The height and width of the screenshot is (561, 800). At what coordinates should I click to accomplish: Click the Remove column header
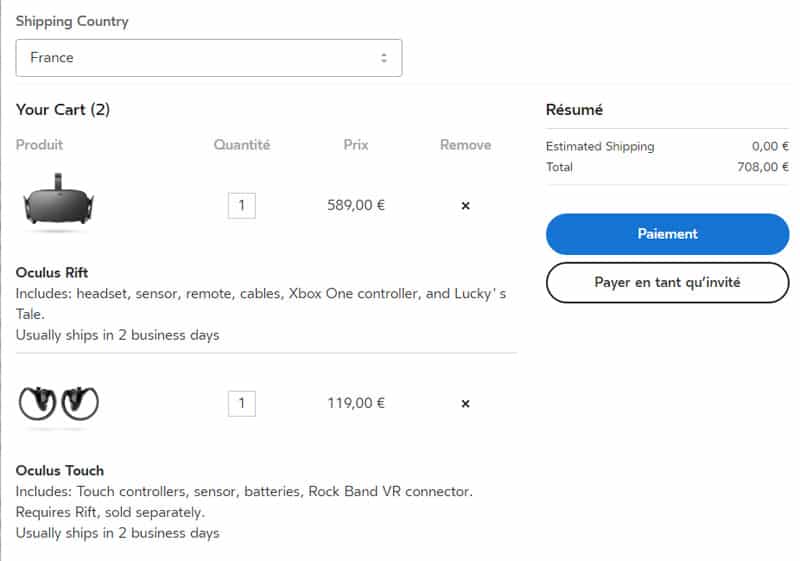point(465,145)
